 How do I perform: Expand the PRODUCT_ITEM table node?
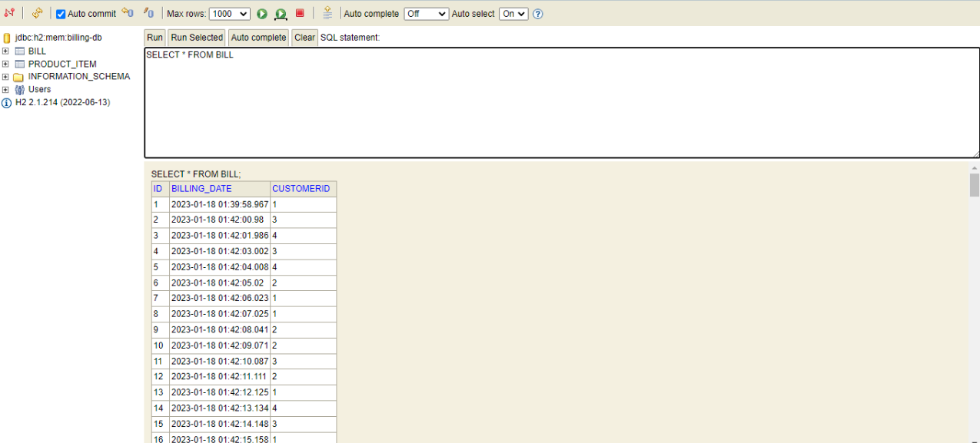point(5,64)
